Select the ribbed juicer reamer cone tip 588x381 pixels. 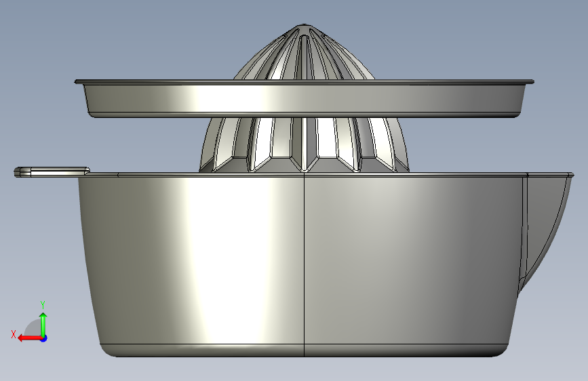point(304,52)
